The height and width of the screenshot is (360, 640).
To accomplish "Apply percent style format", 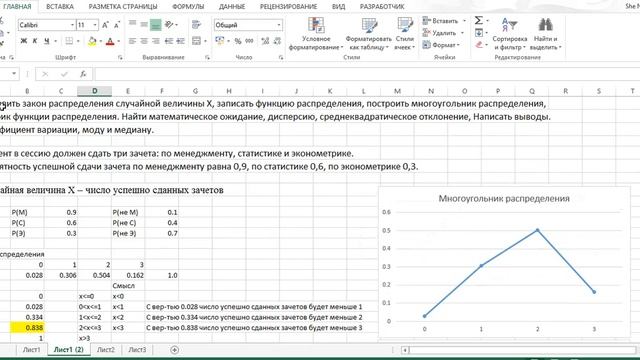I will coord(238,41).
